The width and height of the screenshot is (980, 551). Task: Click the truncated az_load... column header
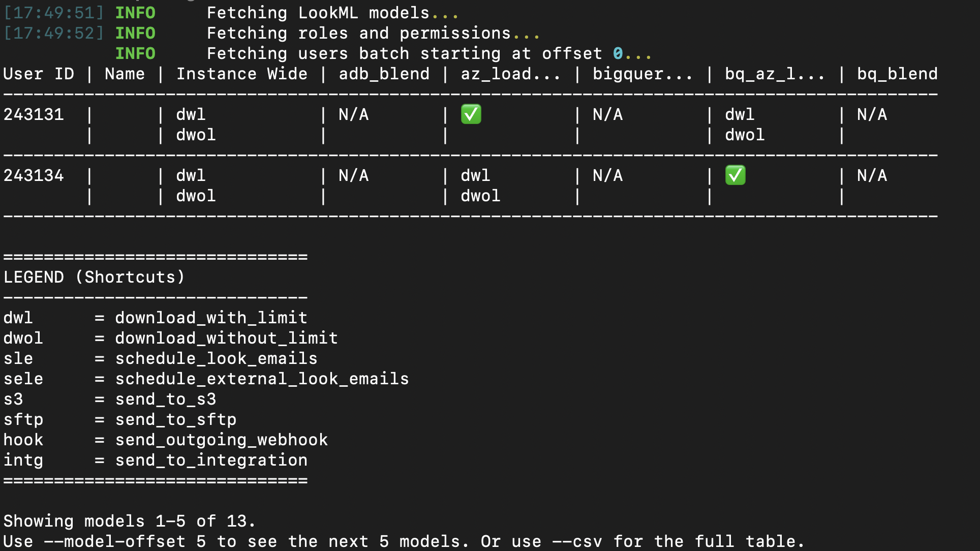510,74
